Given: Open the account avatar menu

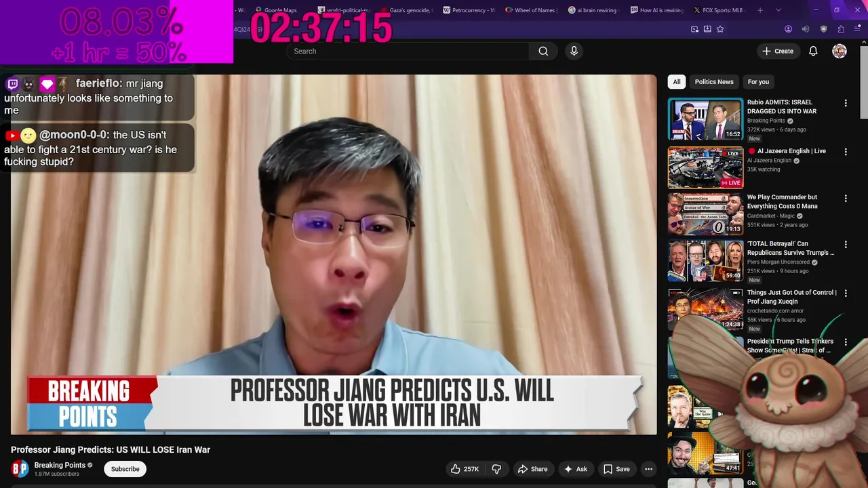Looking at the screenshot, I should pyautogui.click(x=840, y=51).
